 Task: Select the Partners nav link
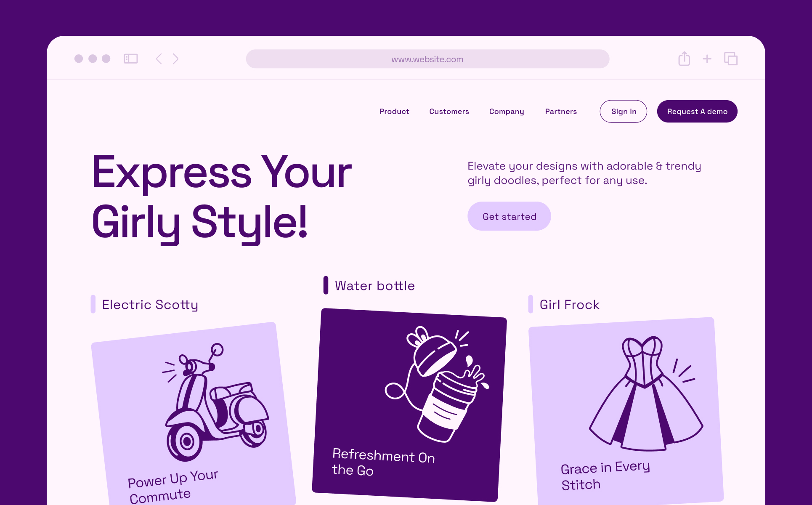pos(561,112)
